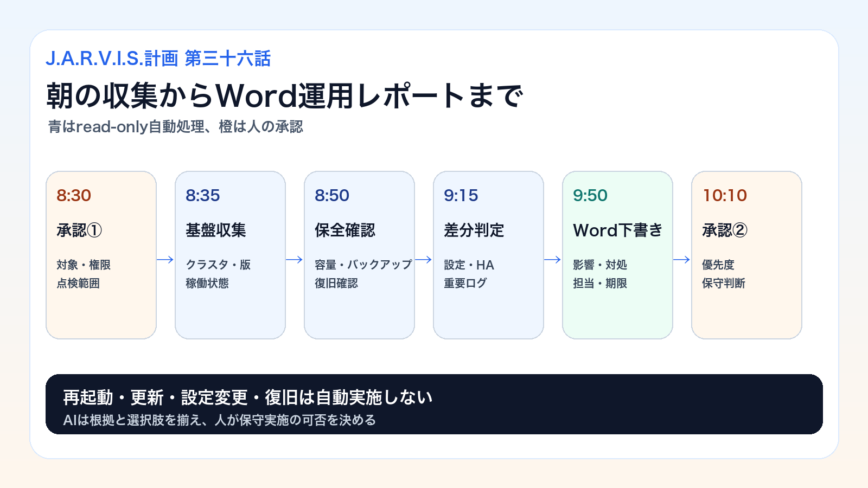Click 'クラスタ・版' text
The width and height of the screenshot is (868, 488).
pyautogui.click(x=218, y=265)
